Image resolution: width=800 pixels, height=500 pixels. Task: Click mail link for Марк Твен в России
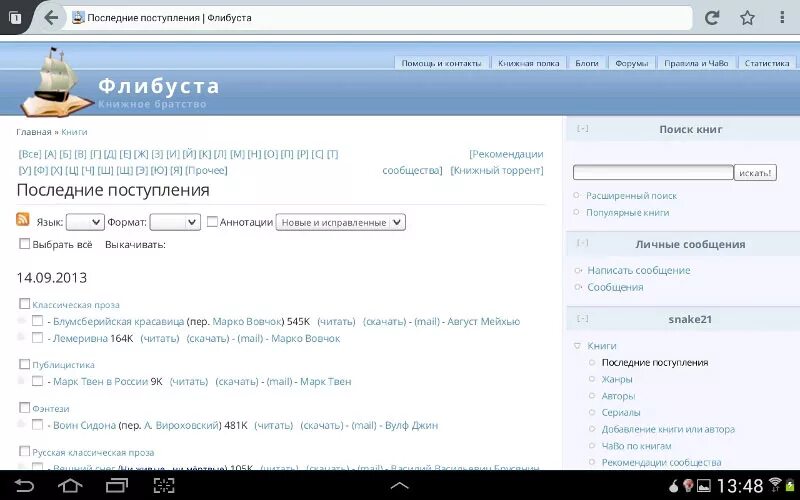click(x=279, y=381)
